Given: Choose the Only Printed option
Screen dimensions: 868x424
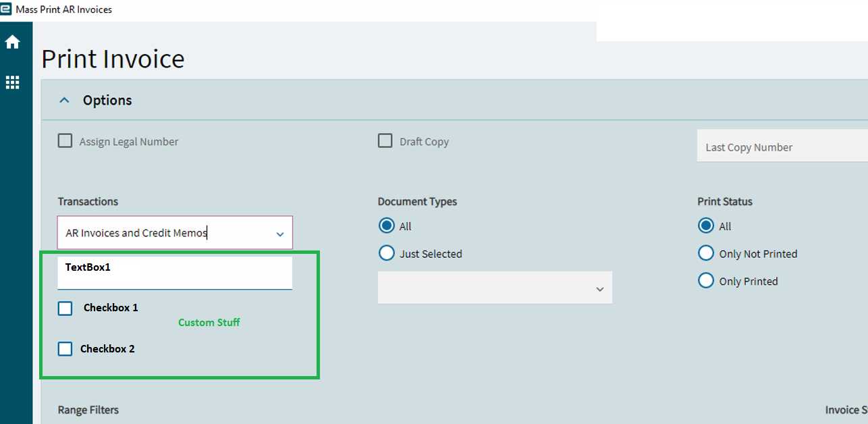Looking at the screenshot, I should [706, 280].
